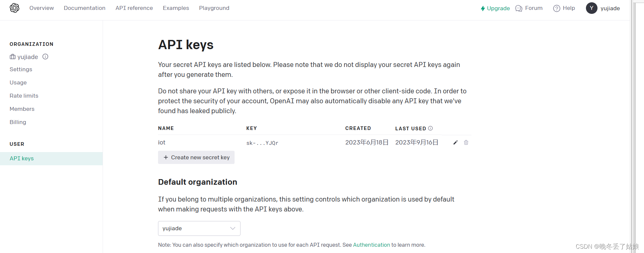Image resolution: width=644 pixels, height=253 pixels.
Task: Click the organization building icon in sidebar
Action: click(13, 57)
